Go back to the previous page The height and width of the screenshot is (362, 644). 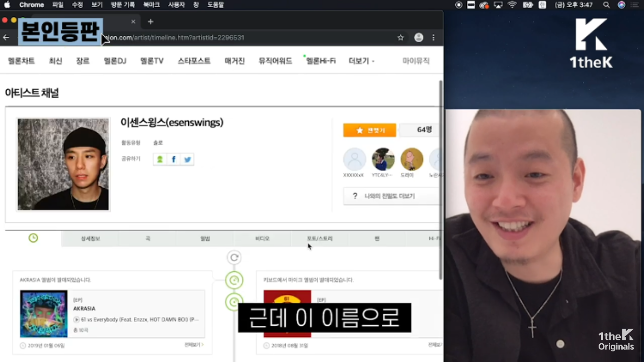(x=6, y=38)
